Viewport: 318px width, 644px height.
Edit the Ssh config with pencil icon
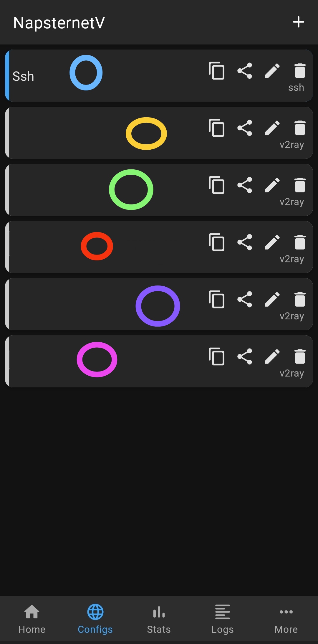pyautogui.click(x=272, y=71)
